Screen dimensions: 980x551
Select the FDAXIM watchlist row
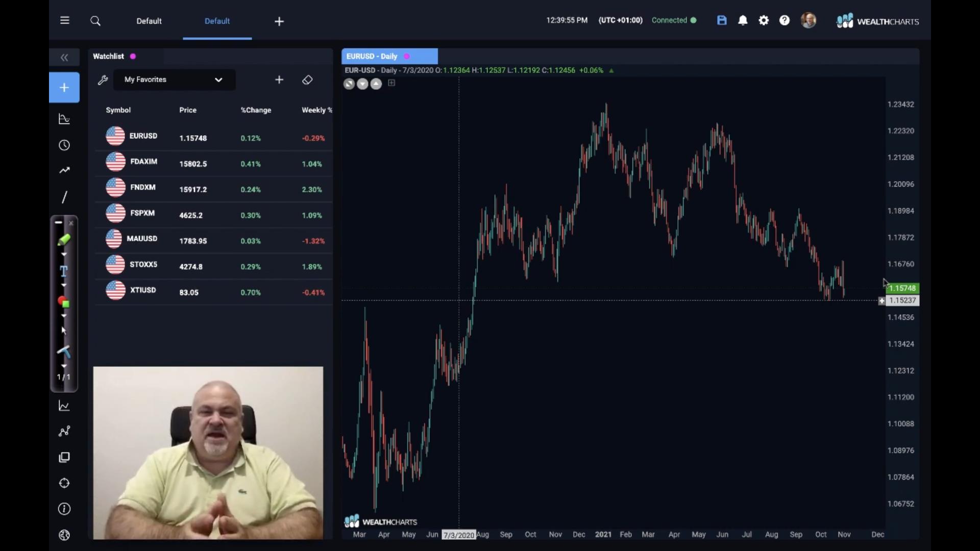(x=214, y=164)
